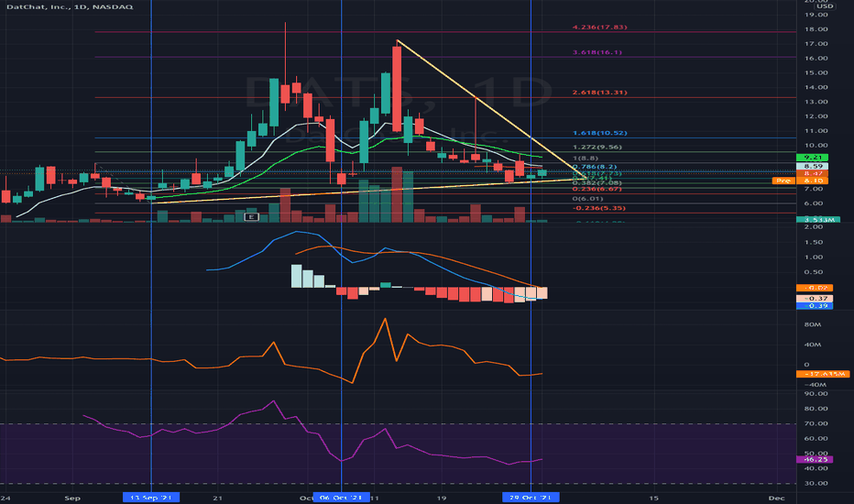854x504 pixels.
Task: Click the chart title 'DatChat, Inc., 1D, NASDAQ'
Action: pos(69,6)
